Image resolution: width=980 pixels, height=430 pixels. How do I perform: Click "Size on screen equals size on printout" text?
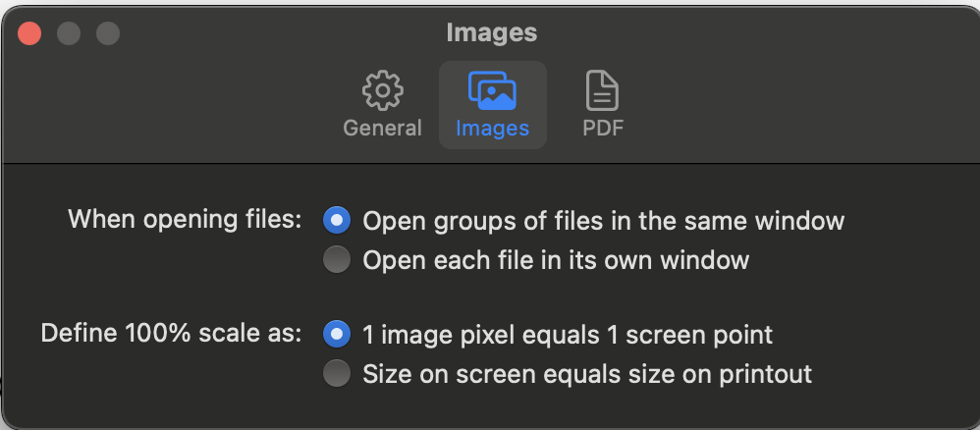pyautogui.click(x=587, y=374)
